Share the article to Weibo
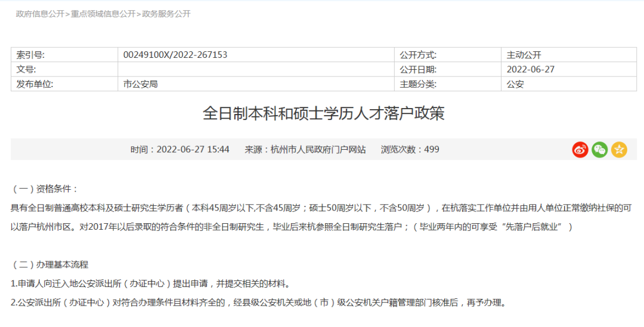 (580, 150)
